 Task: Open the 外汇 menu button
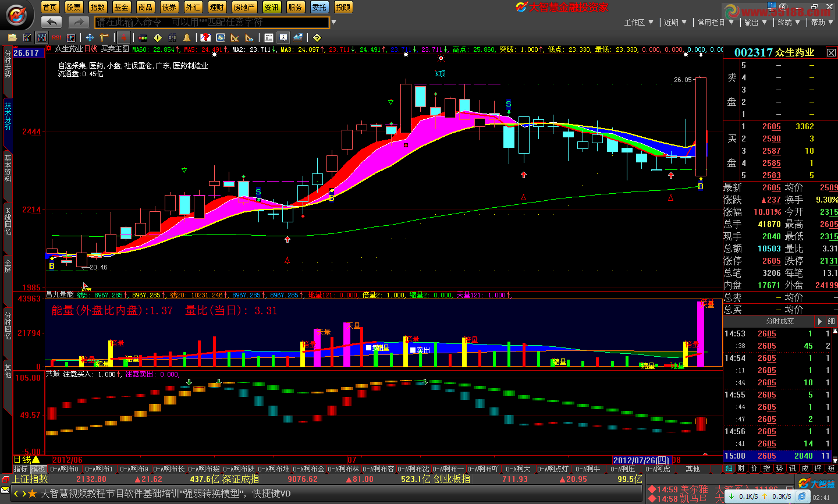(193, 7)
